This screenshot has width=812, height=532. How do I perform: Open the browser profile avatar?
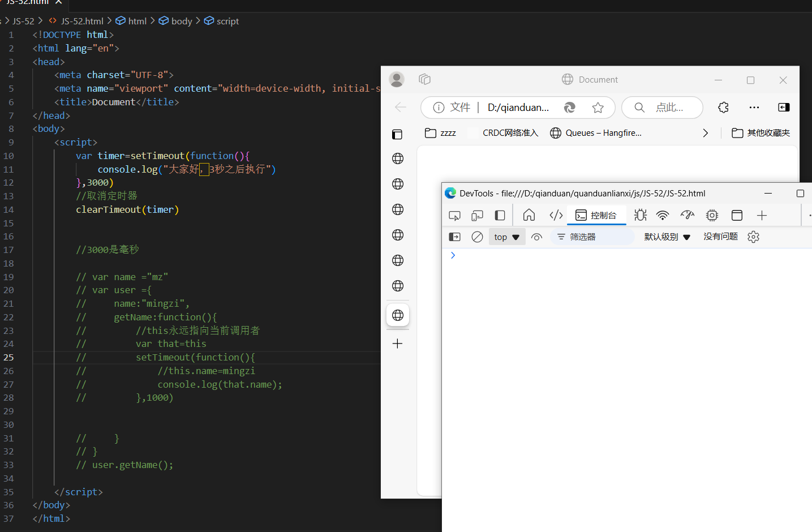tap(397, 80)
